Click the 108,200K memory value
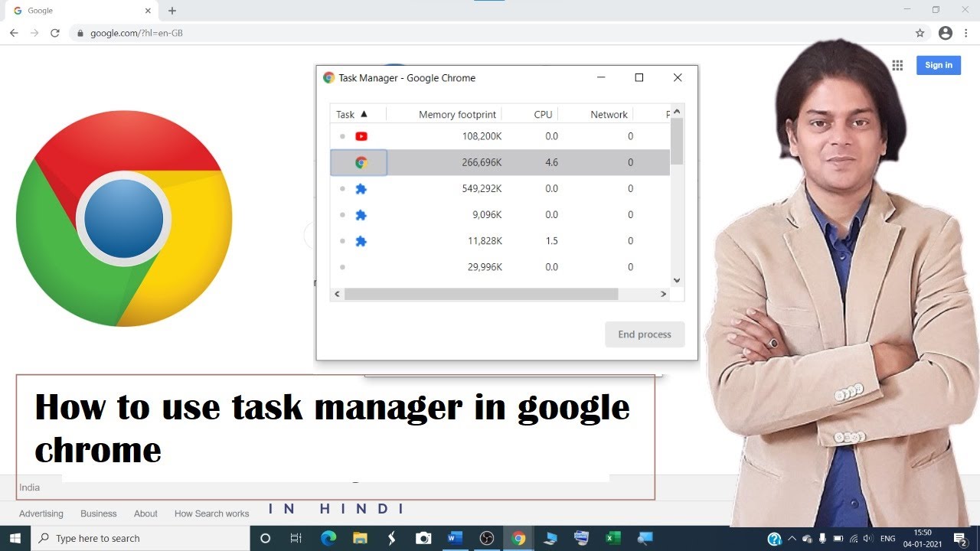Viewport: 980px width, 551px height. 482,136
